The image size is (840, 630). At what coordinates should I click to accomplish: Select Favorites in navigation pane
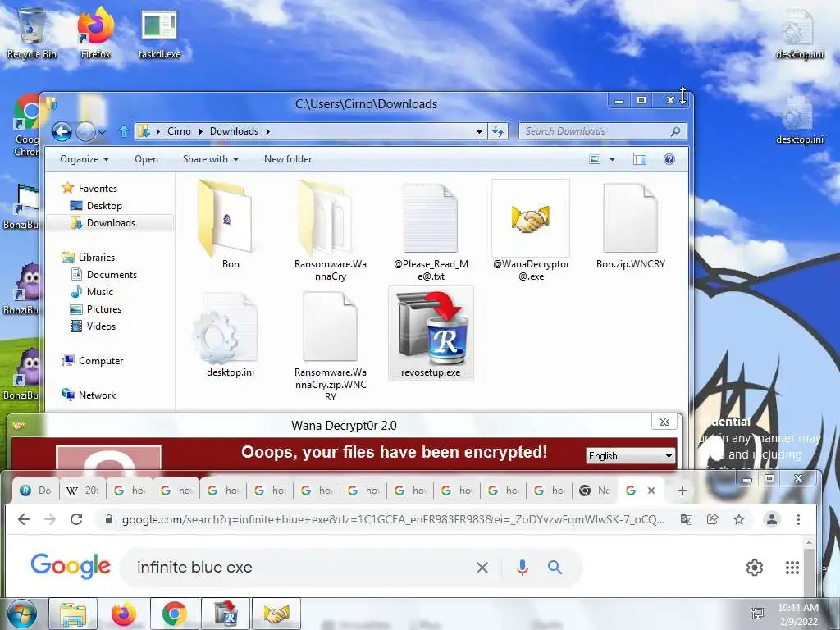pyautogui.click(x=89, y=188)
